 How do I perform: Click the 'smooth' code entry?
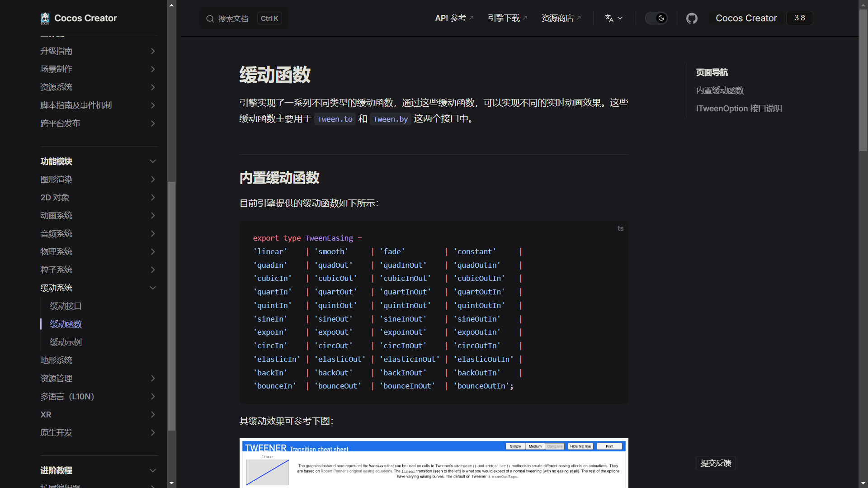pyautogui.click(x=331, y=251)
